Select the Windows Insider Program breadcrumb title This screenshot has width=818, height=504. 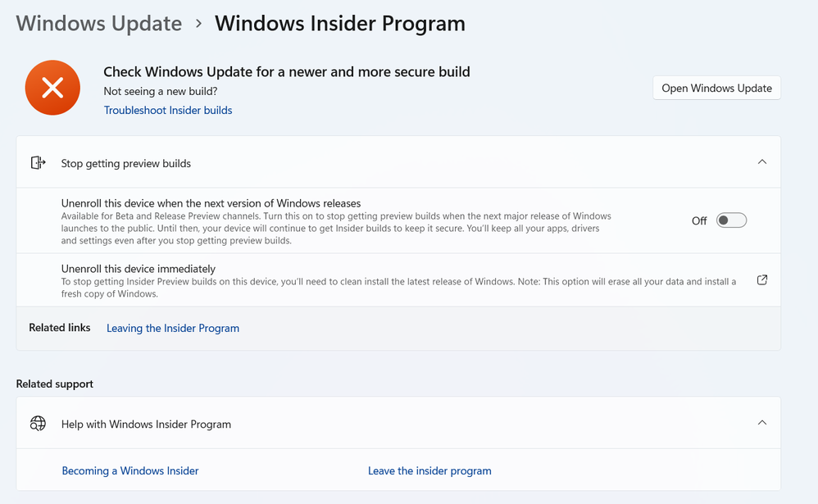click(339, 23)
